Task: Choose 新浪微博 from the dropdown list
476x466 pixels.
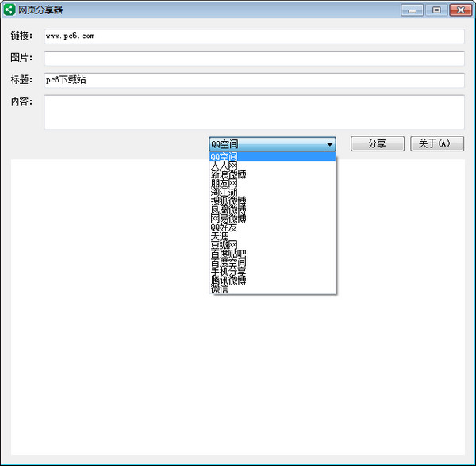Action: click(x=273, y=174)
